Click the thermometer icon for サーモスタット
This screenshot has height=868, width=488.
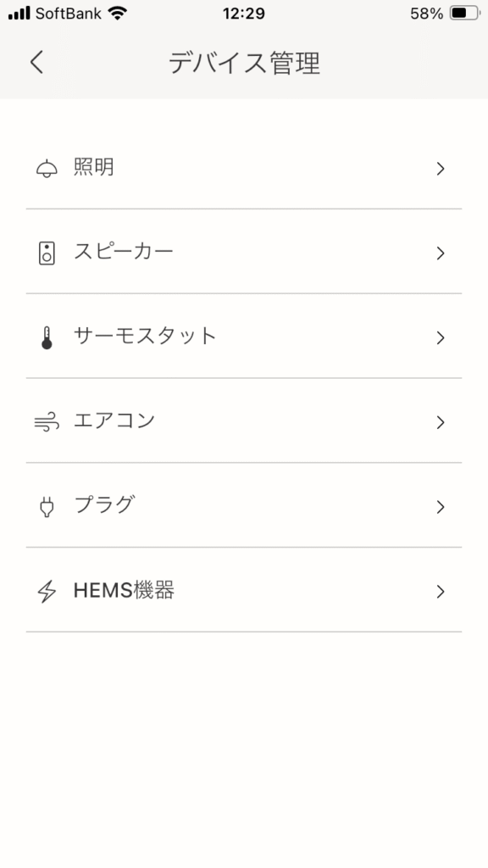click(x=47, y=337)
